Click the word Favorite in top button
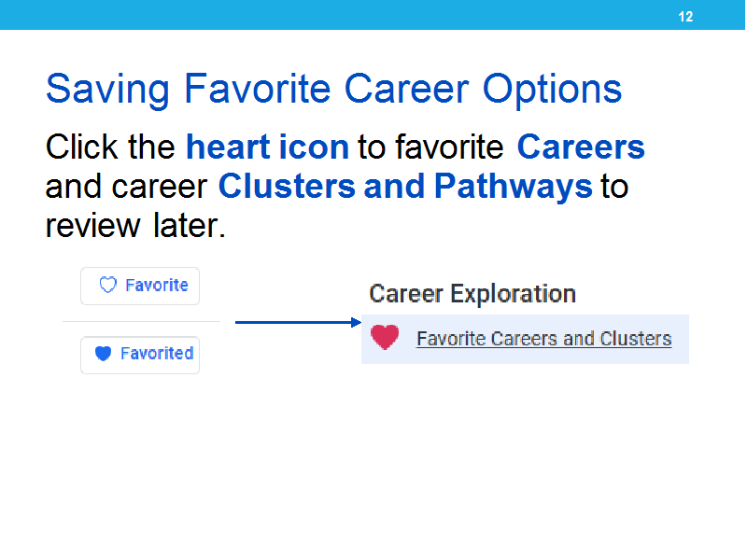This screenshot has width=747, height=560. (x=157, y=285)
